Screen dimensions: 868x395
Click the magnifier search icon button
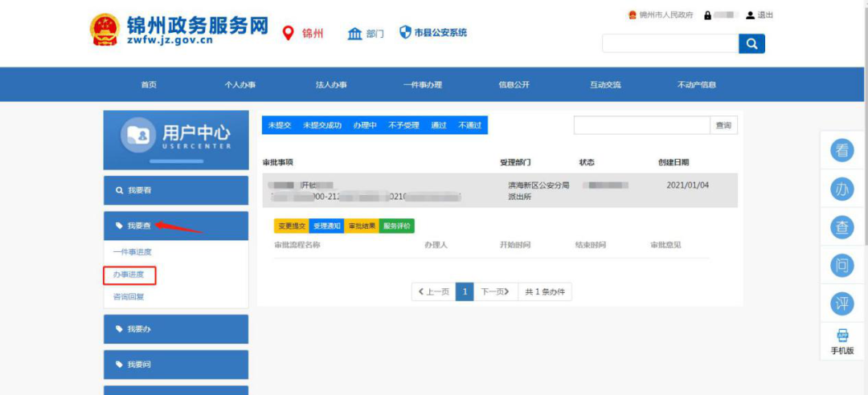[751, 44]
